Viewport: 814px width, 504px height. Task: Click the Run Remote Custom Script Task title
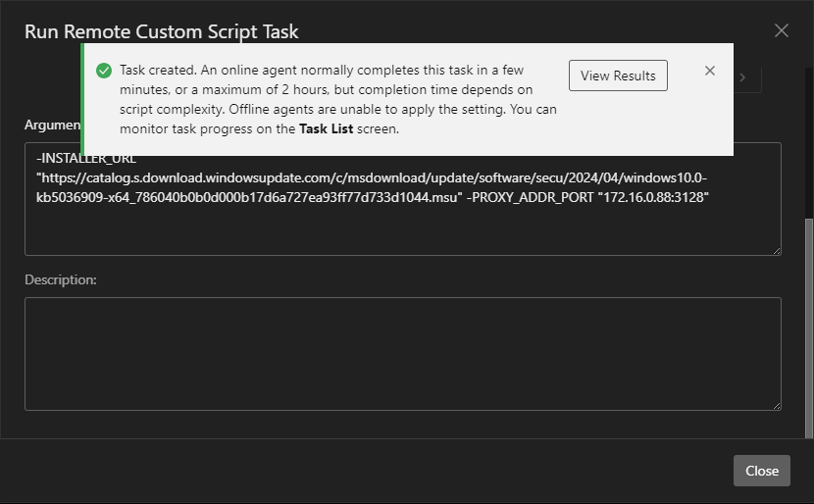(x=162, y=31)
